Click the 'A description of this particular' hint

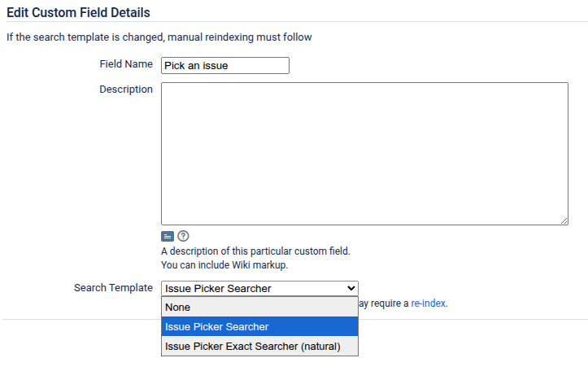point(255,251)
